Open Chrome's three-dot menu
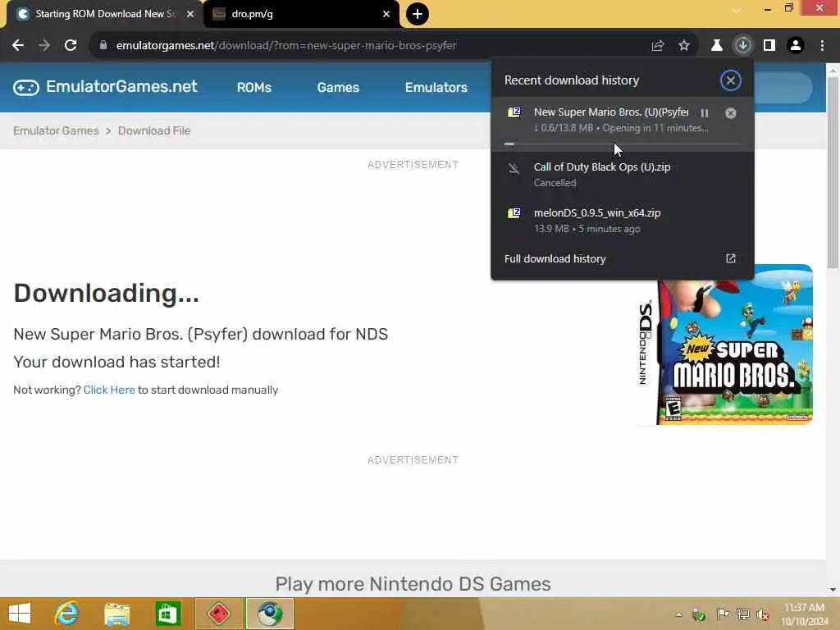This screenshot has width=840, height=630. [x=822, y=46]
